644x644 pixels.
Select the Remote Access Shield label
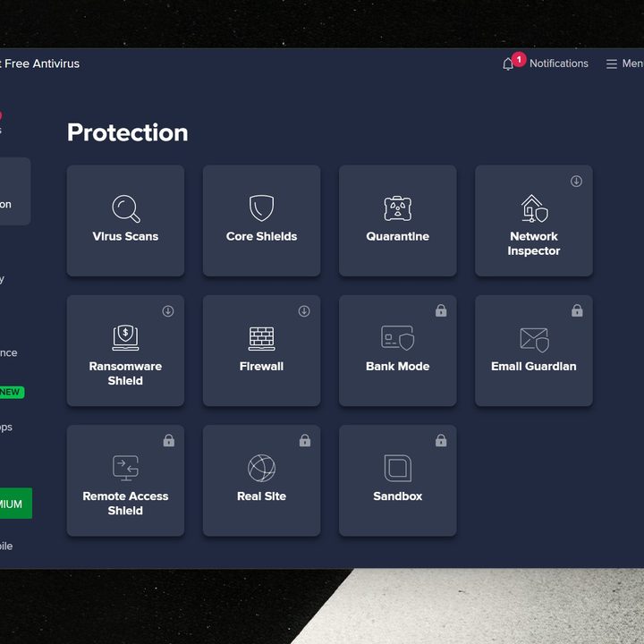126,503
